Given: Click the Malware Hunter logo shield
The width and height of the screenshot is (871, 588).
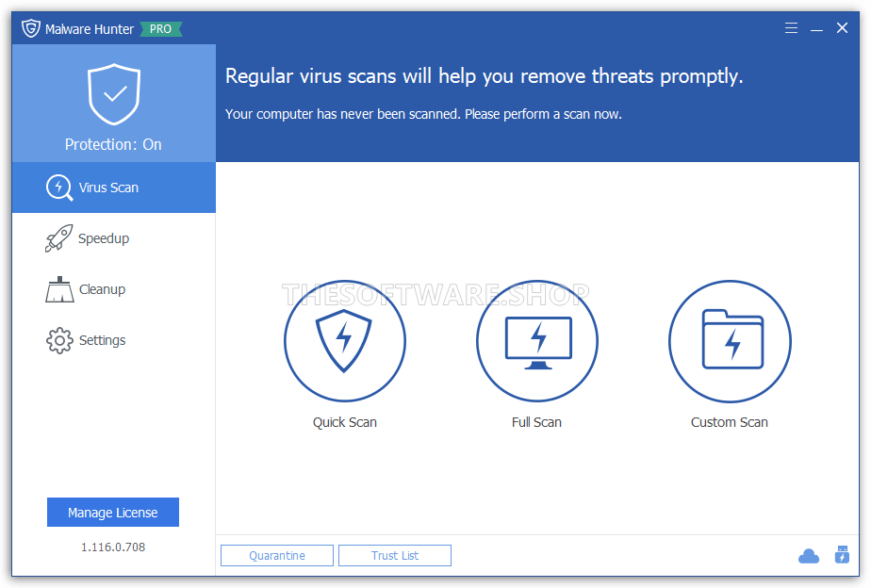Looking at the screenshot, I should pos(31,28).
